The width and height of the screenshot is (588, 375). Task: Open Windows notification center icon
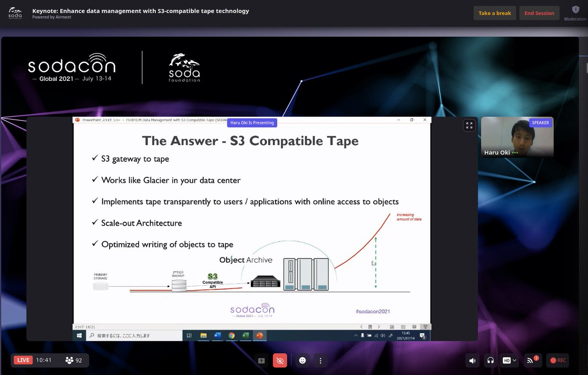pos(422,336)
